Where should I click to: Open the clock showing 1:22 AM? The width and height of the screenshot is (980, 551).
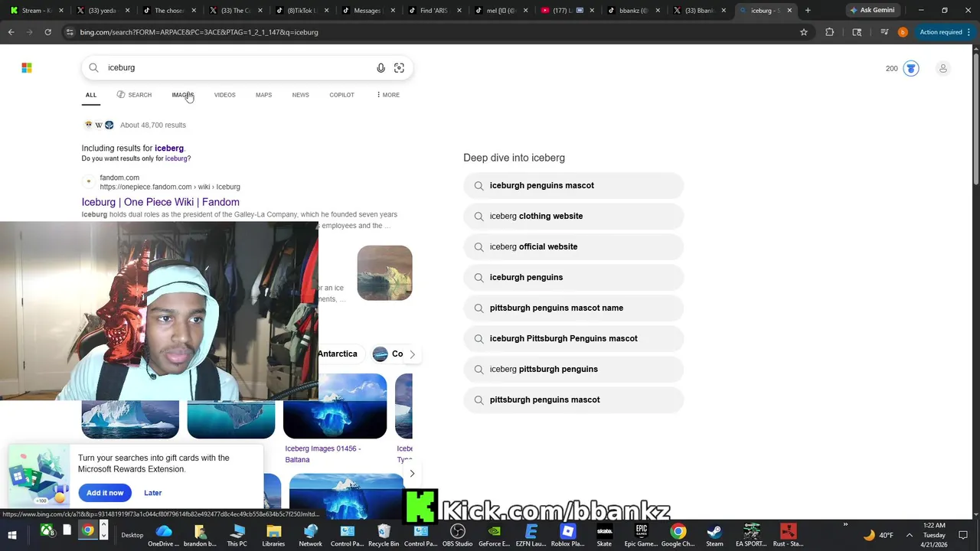point(934,535)
